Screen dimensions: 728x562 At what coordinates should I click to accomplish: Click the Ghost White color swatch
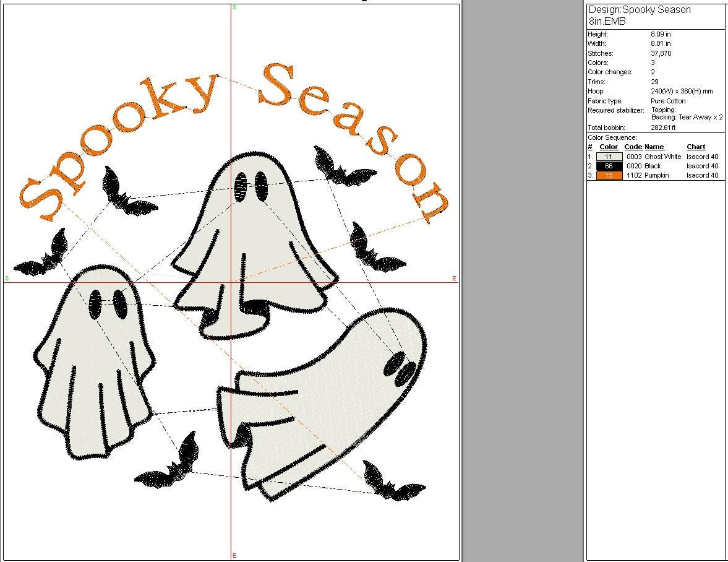(x=609, y=157)
